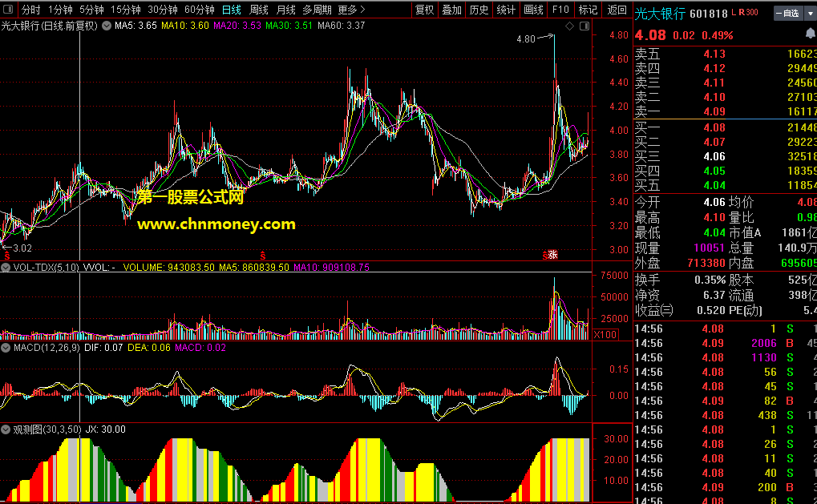Expand main chart indicator dropdown next to 光大银行
817x504 pixels.
click(x=107, y=26)
